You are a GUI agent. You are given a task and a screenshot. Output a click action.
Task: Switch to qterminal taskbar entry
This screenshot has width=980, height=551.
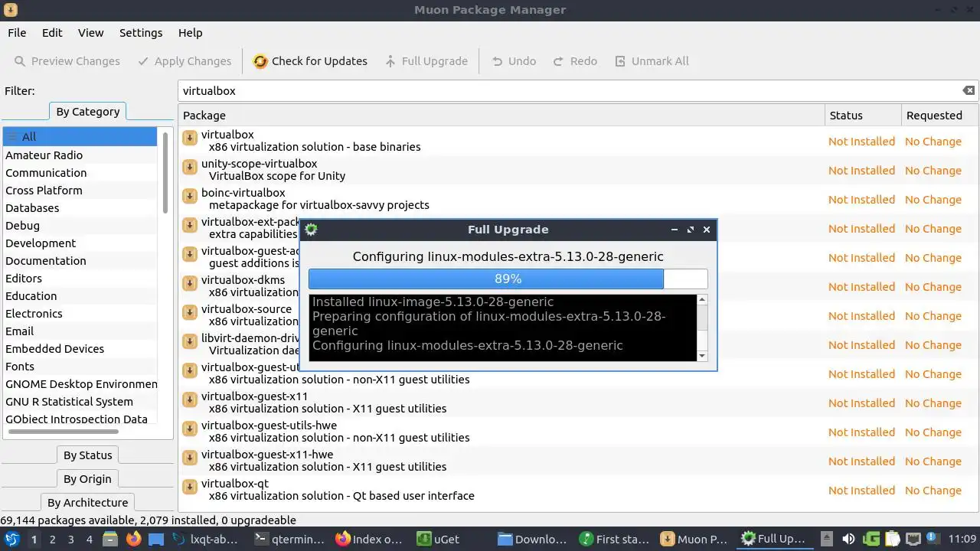pyautogui.click(x=289, y=540)
